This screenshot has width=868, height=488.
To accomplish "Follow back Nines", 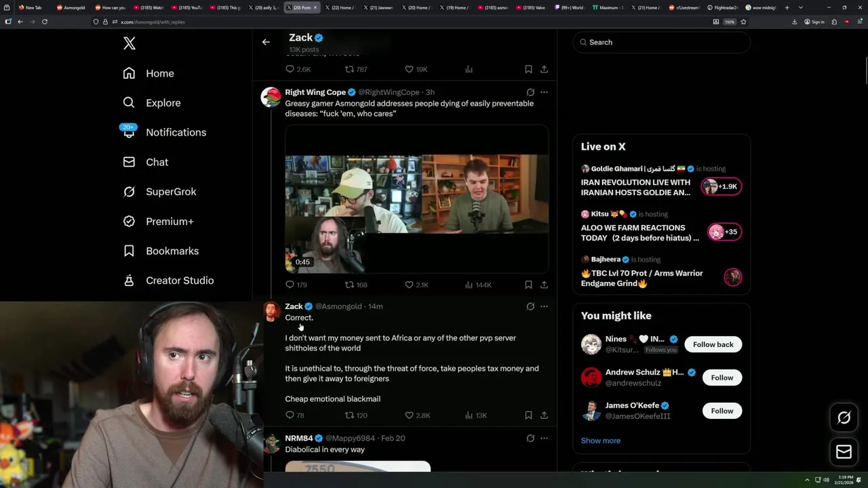I will (x=713, y=344).
